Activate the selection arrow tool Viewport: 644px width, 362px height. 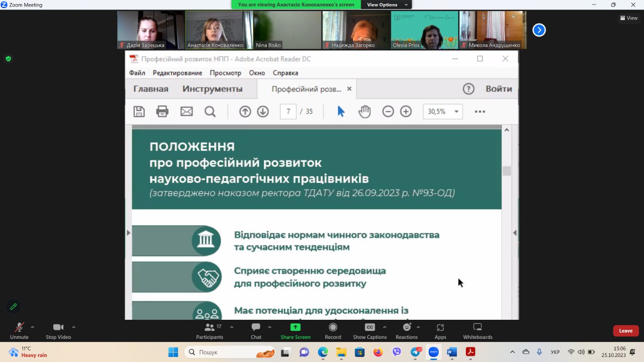tap(341, 112)
